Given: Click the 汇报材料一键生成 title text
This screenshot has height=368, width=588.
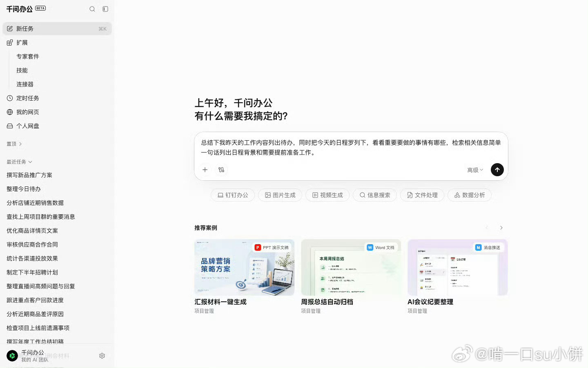Looking at the screenshot, I should [x=220, y=302].
